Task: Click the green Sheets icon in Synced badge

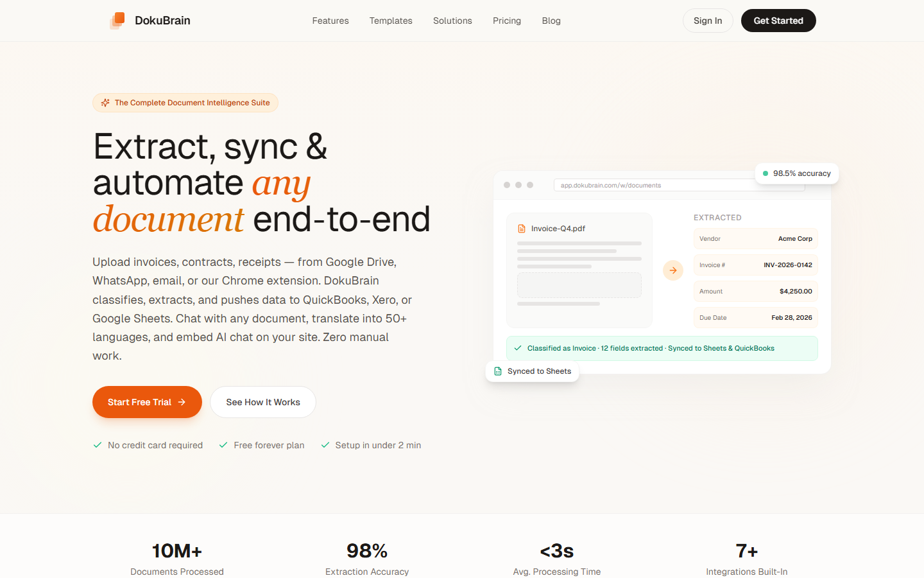Action: tap(497, 371)
